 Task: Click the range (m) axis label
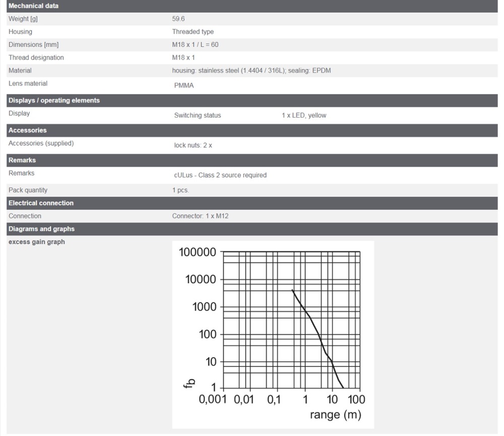335,415
